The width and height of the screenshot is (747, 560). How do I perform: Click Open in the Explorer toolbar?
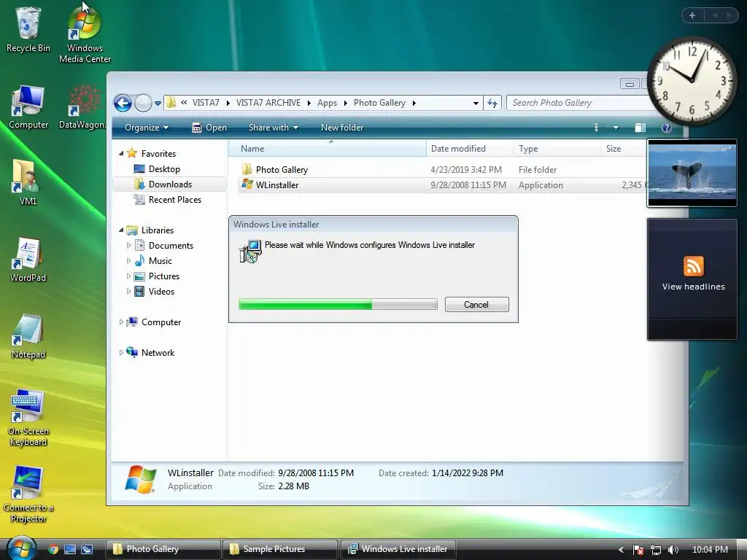point(209,128)
